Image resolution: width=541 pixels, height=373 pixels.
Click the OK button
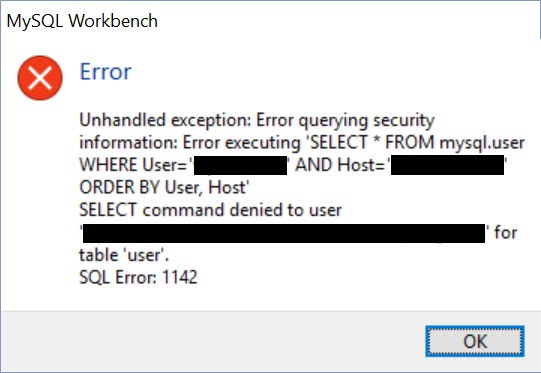coord(475,341)
